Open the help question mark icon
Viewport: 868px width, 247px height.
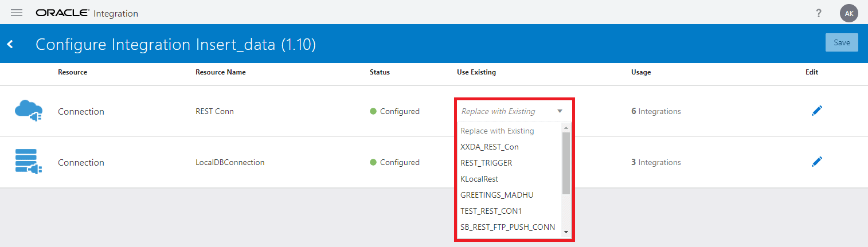(819, 13)
